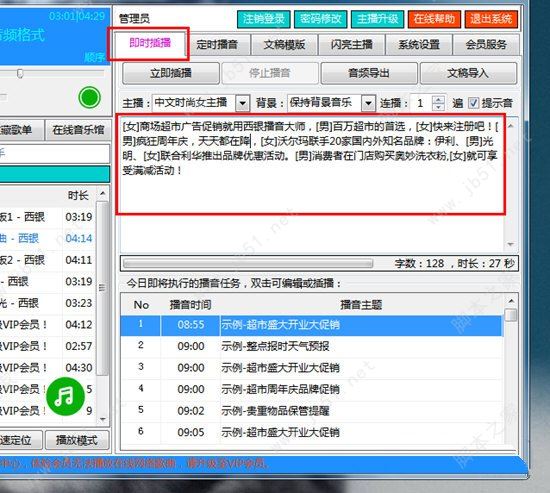550x493 pixels.
Task: Click the 音频导出 button
Action: (x=369, y=73)
